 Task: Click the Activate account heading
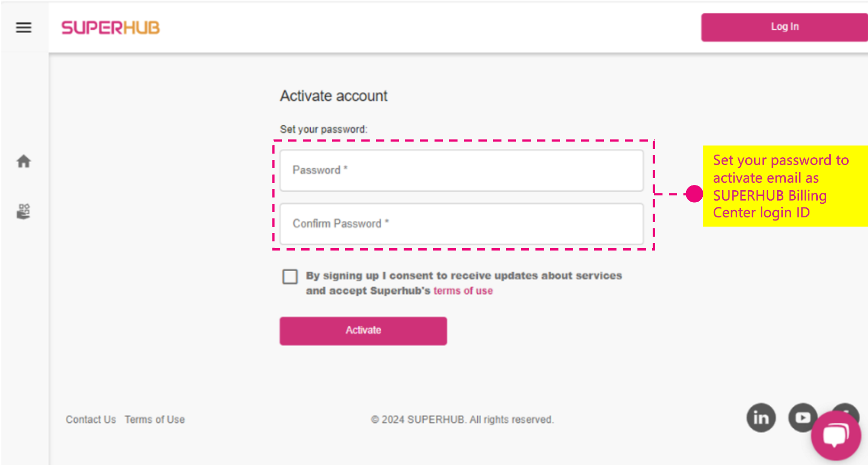point(334,96)
